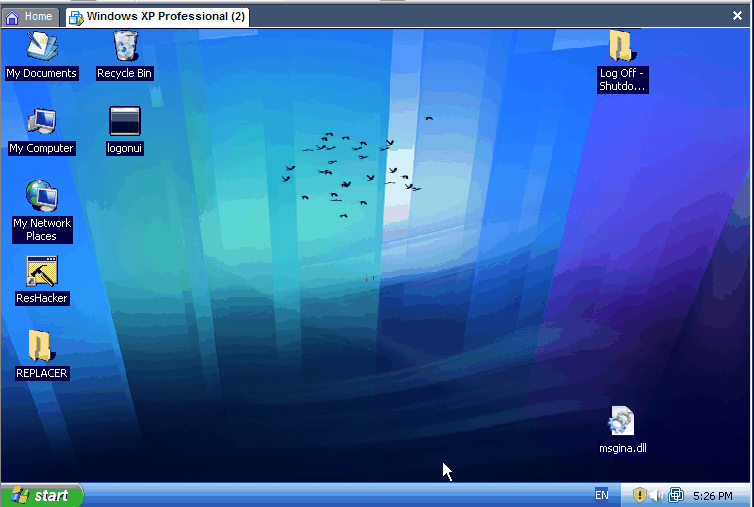Image resolution: width=754 pixels, height=507 pixels.
Task: Click the EN language indicator
Action: pos(602,495)
